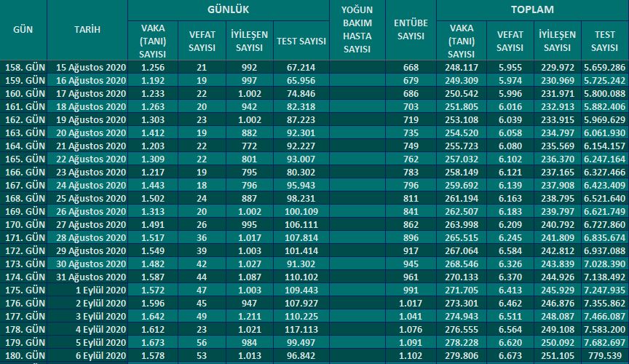Select total cases value 248.117

coord(462,68)
